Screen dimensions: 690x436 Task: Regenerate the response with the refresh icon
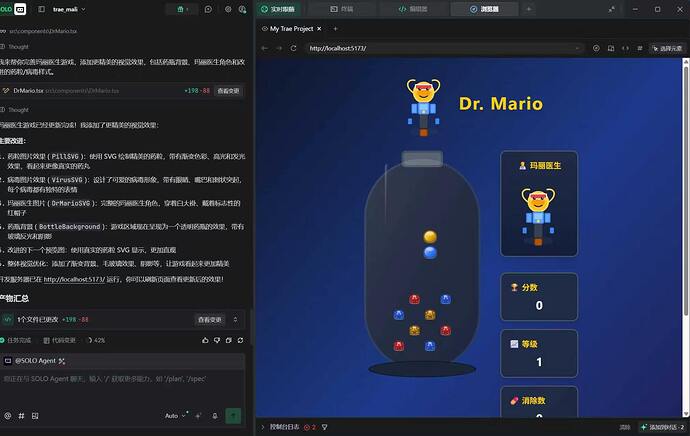point(240,340)
